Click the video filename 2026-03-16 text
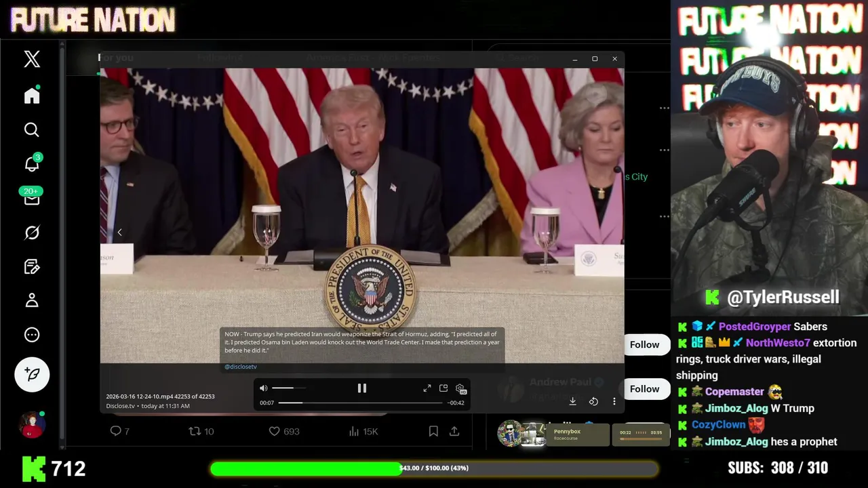Viewport: 868px width, 488px height. click(x=160, y=396)
